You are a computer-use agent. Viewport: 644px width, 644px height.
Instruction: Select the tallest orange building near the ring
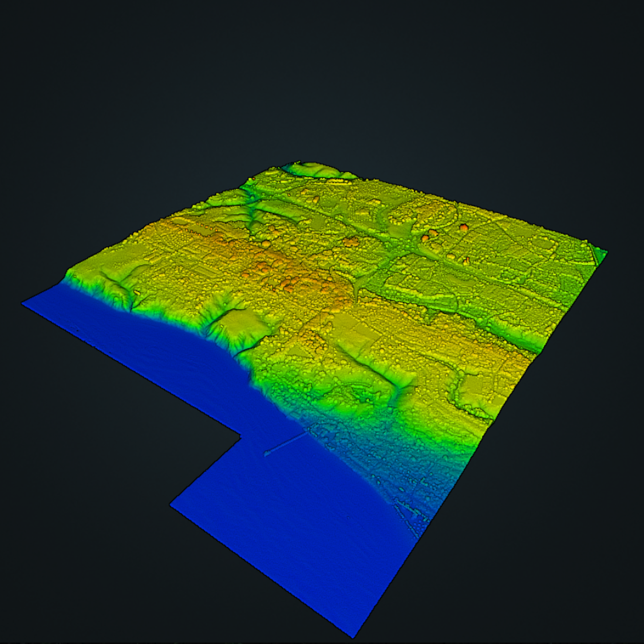(x=464, y=228)
